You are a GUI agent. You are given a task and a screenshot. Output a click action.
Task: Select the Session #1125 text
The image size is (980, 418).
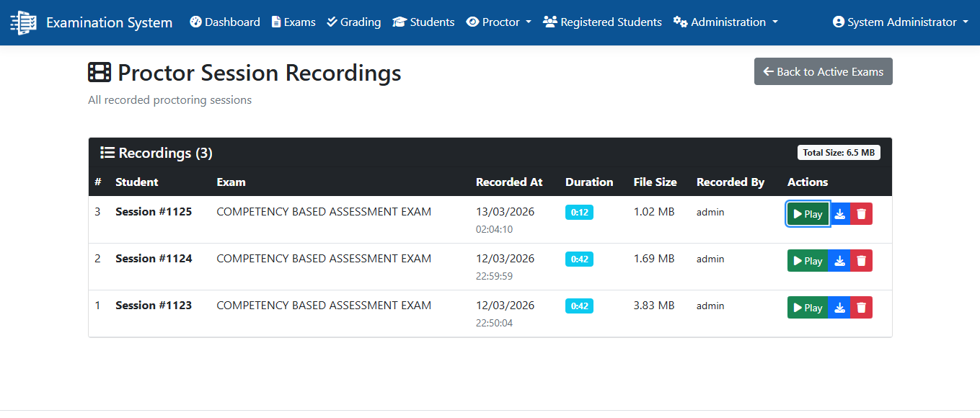coord(154,212)
